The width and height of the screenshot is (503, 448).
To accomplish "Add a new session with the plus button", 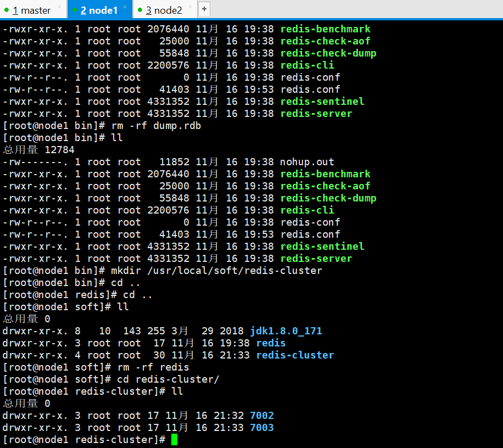I will [x=204, y=9].
